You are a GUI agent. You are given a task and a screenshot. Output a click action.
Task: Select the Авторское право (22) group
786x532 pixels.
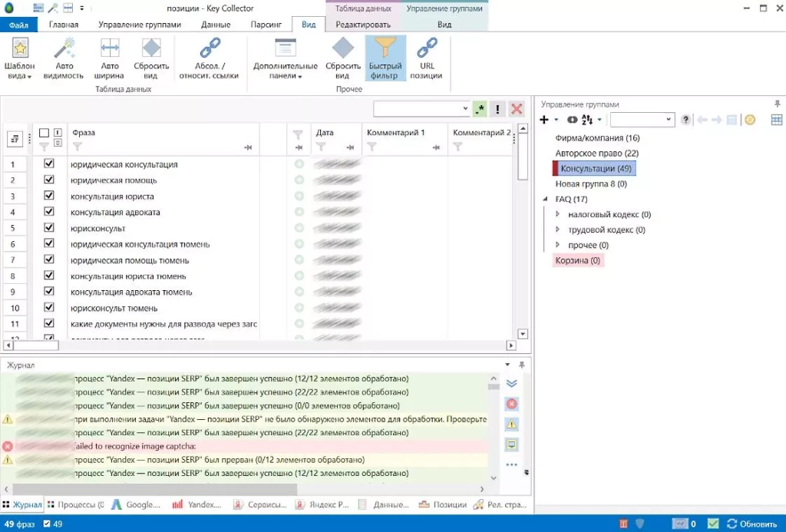click(x=597, y=153)
